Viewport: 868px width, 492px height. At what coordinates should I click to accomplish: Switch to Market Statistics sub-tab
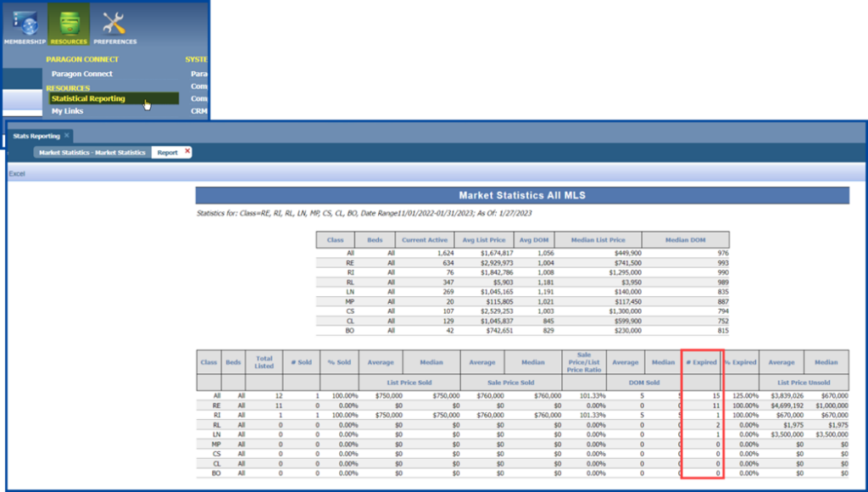tap(92, 153)
